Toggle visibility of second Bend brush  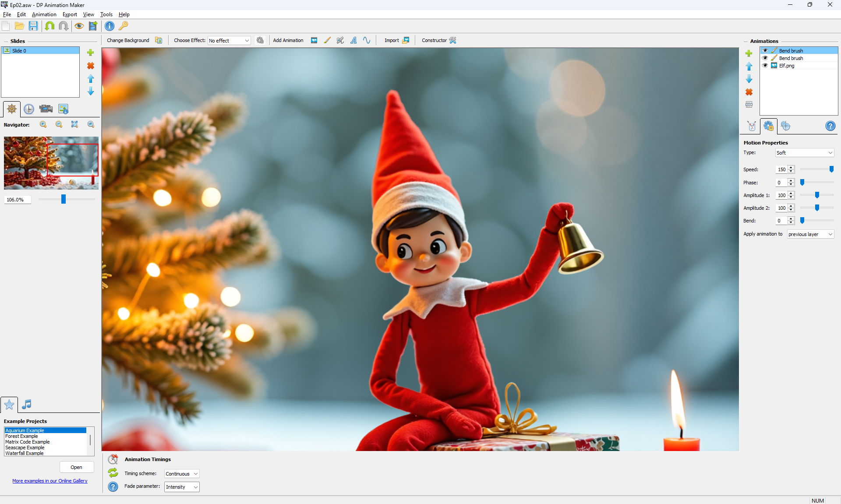pyautogui.click(x=765, y=58)
